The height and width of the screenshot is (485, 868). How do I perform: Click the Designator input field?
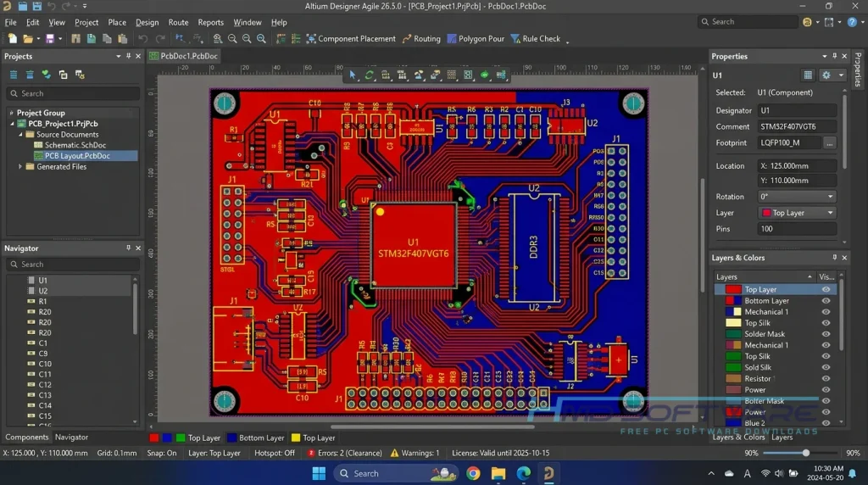click(x=797, y=110)
